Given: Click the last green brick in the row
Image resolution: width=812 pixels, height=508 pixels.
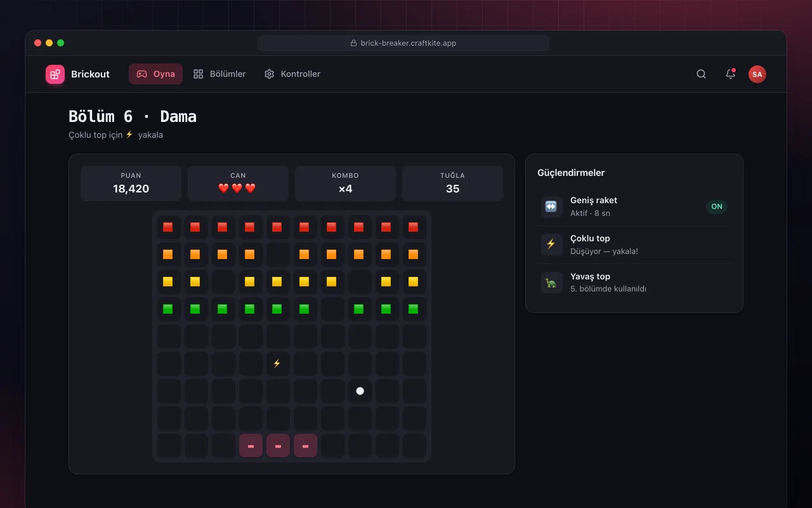Looking at the screenshot, I should [413, 309].
